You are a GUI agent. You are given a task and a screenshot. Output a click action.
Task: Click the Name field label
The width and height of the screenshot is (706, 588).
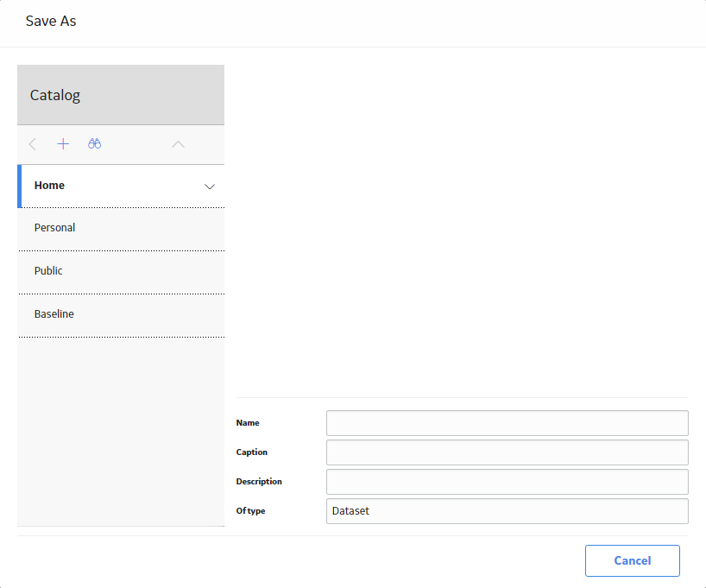(x=248, y=423)
